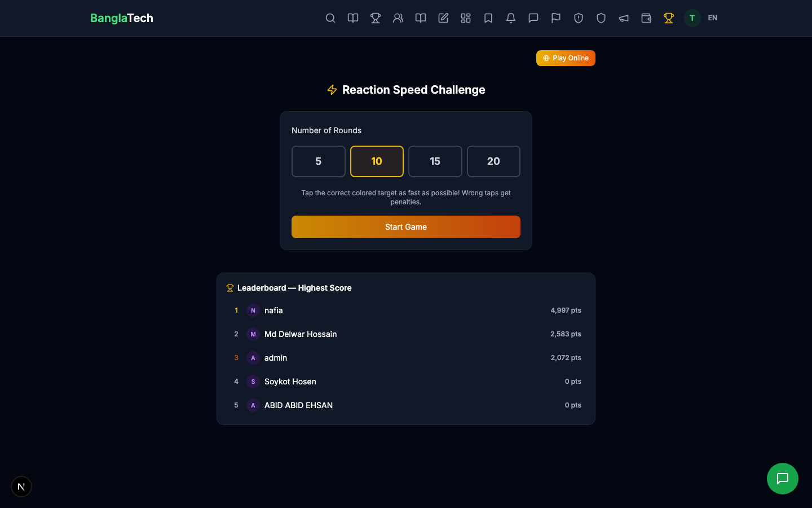812x508 pixels.
Task: Open the chat bubble icon in navbar
Action: click(x=533, y=18)
